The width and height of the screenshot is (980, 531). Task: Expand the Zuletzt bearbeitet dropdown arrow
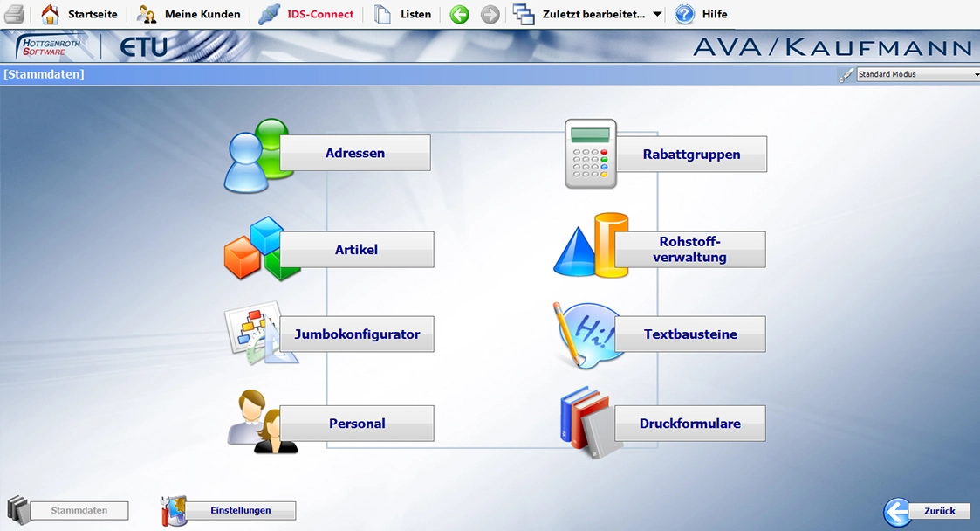click(x=657, y=15)
